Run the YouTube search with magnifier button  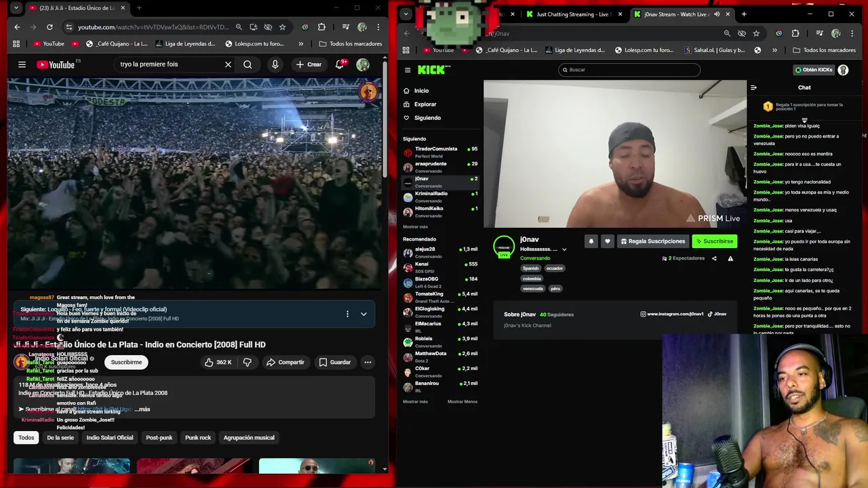tap(248, 64)
